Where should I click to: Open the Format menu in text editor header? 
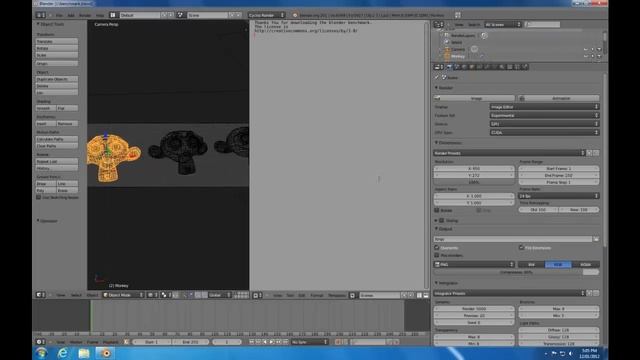pos(317,295)
